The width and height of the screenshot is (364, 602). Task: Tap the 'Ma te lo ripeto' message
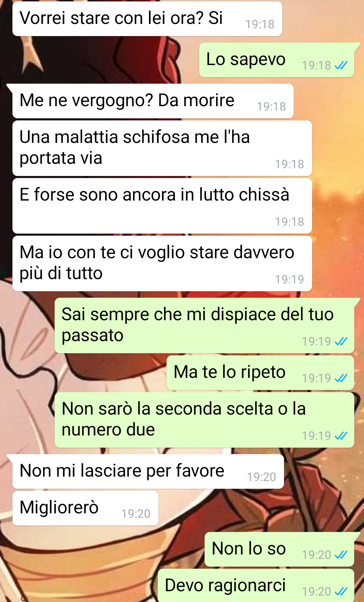click(x=260, y=373)
